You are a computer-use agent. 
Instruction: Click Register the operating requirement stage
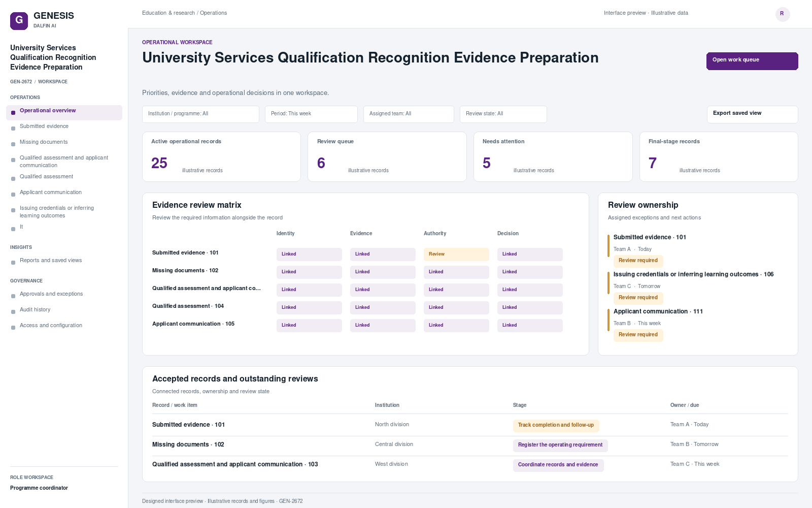point(560,445)
